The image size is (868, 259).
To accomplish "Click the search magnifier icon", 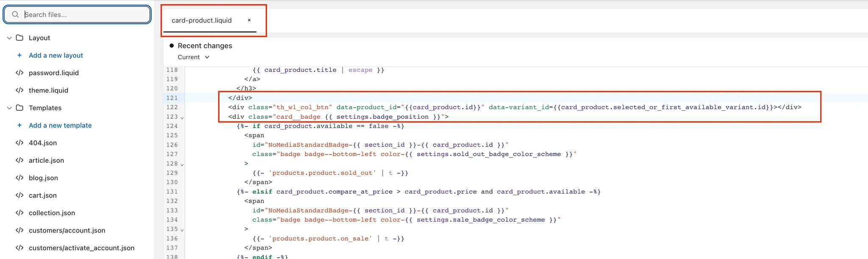I will 15,14.
